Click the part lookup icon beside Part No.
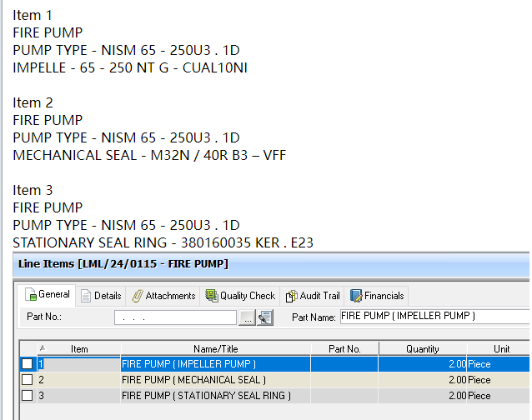532x420 pixels. (265, 318)
